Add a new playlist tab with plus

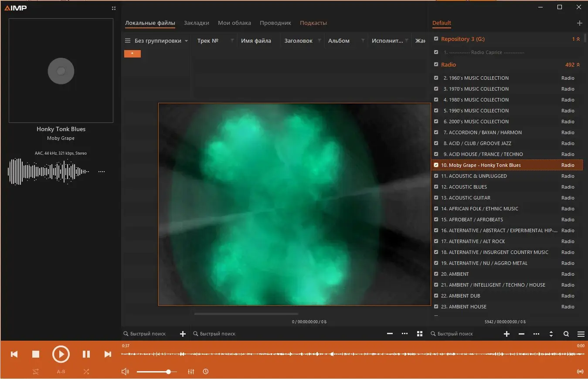pyautogui.click(x=579, y=23)
